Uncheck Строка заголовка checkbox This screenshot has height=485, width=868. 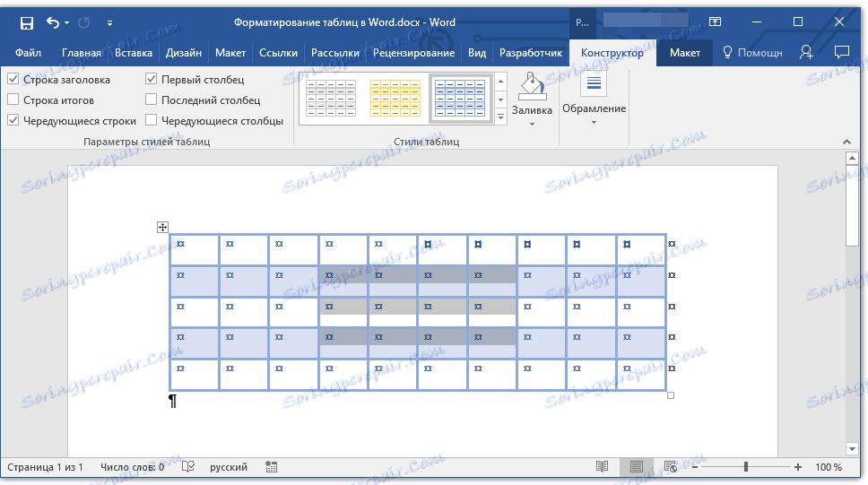(13, 79)
